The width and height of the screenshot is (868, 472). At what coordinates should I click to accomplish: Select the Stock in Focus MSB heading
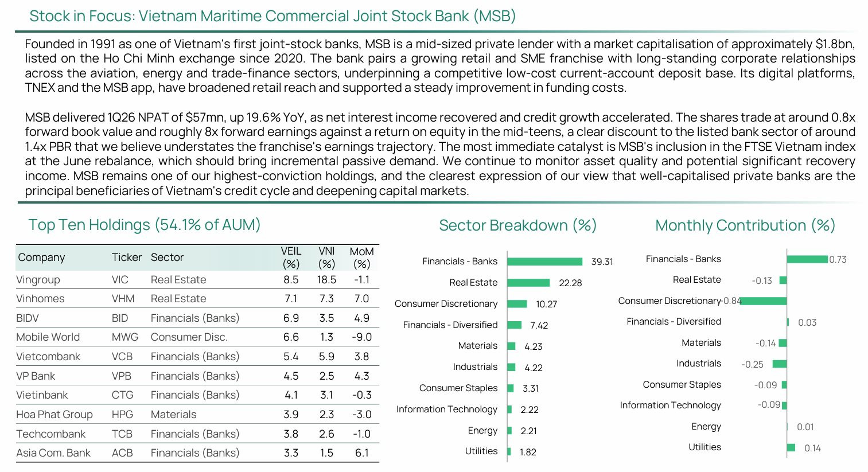point(273,16)
